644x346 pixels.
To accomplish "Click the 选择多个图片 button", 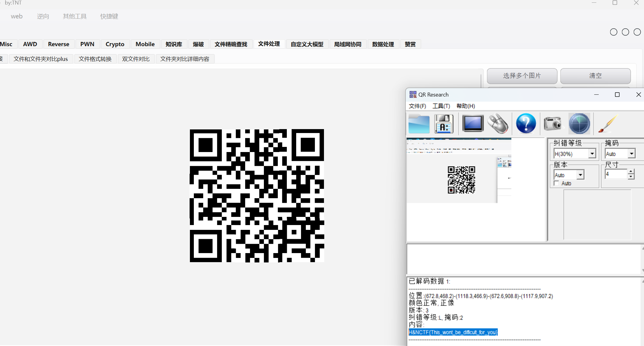I will [522, 76].
